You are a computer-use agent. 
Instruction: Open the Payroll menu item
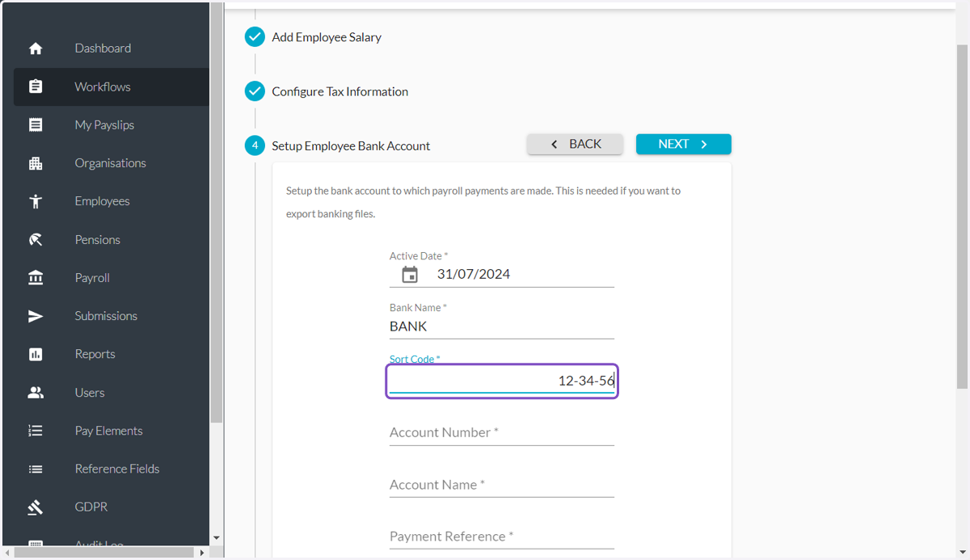coord(112,278)
